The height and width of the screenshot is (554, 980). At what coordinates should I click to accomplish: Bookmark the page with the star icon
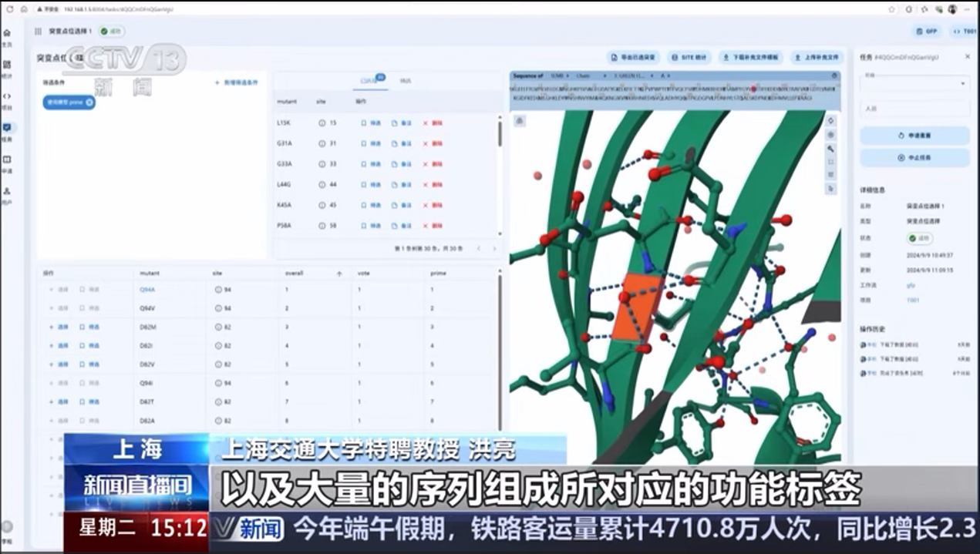(x=892, y=8)
